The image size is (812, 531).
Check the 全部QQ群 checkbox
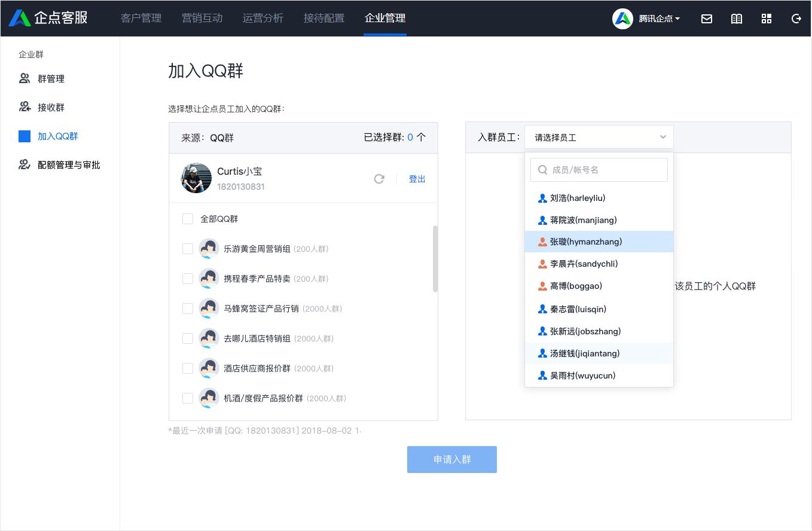pyautogui.click(x=187, y=219)
